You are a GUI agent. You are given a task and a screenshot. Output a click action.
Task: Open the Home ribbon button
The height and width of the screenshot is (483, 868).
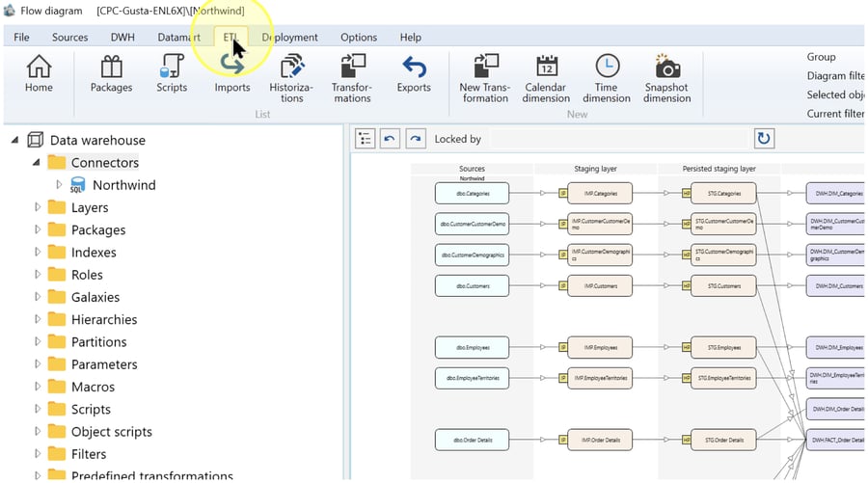pos(39,73)
